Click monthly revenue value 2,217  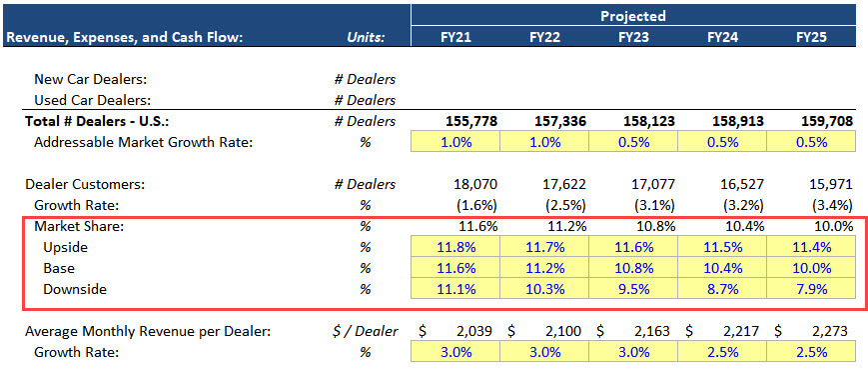click(742, 332)
